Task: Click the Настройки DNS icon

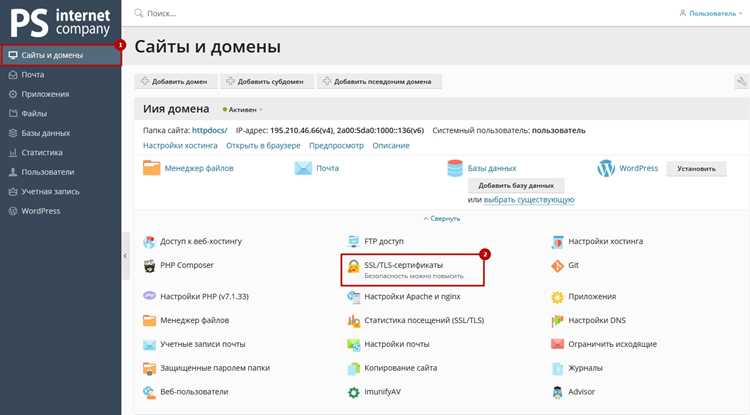Action: (x=557, y=321)
